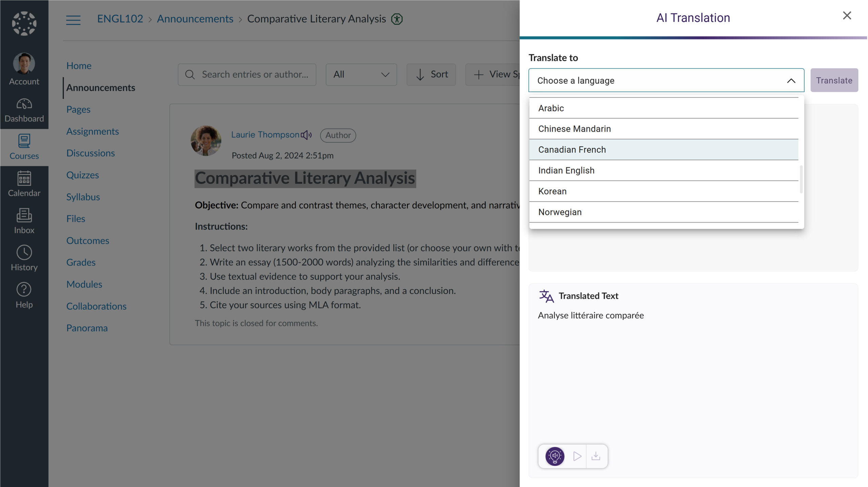Click the accessibility icon on announcement title
The height and width of the screenshot is (487, 868).
click(397, 18)
